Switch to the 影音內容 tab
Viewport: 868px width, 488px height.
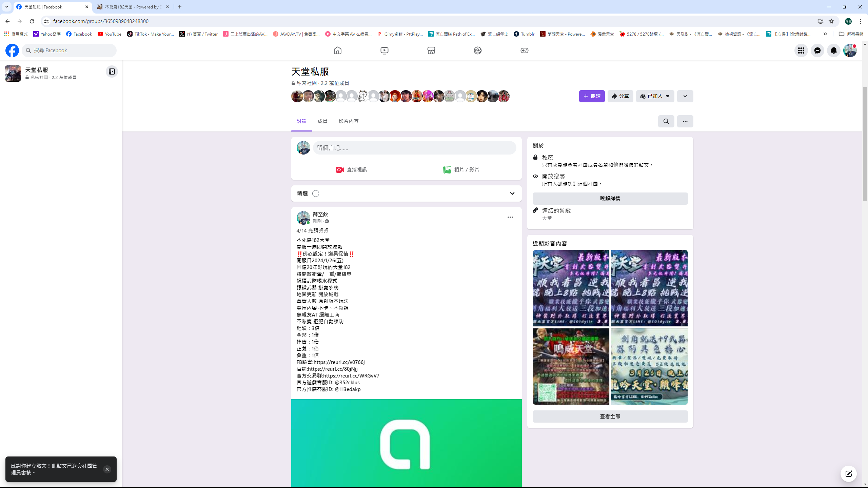pos(349,121)
